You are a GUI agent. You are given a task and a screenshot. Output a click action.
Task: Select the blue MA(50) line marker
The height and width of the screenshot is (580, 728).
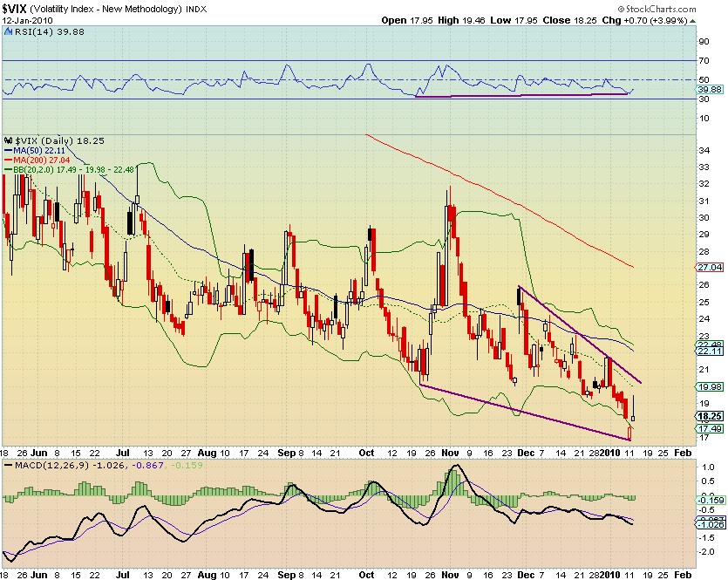tap(10, 150)
